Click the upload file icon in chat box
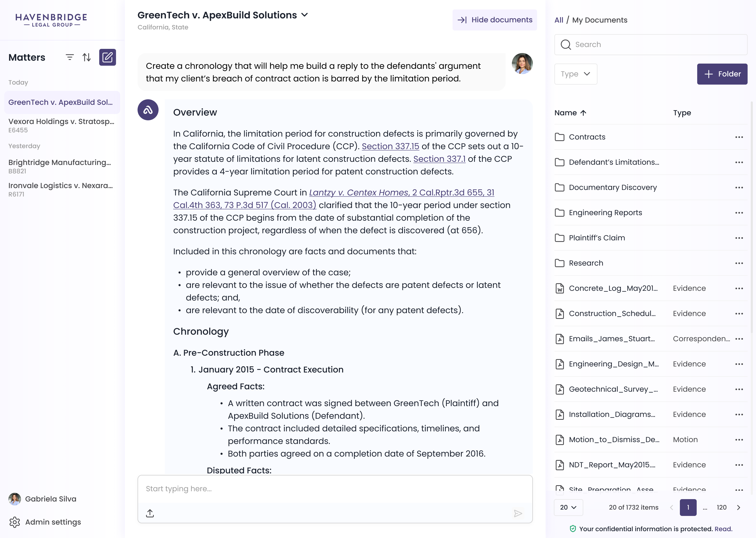The image size is (756, 538). (x=150, y=513)
